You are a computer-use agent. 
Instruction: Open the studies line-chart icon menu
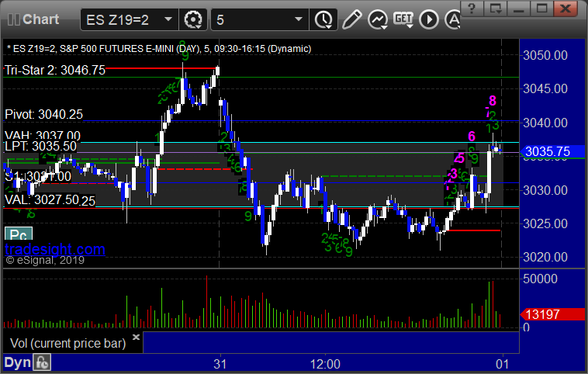click(x=378, y=19)
